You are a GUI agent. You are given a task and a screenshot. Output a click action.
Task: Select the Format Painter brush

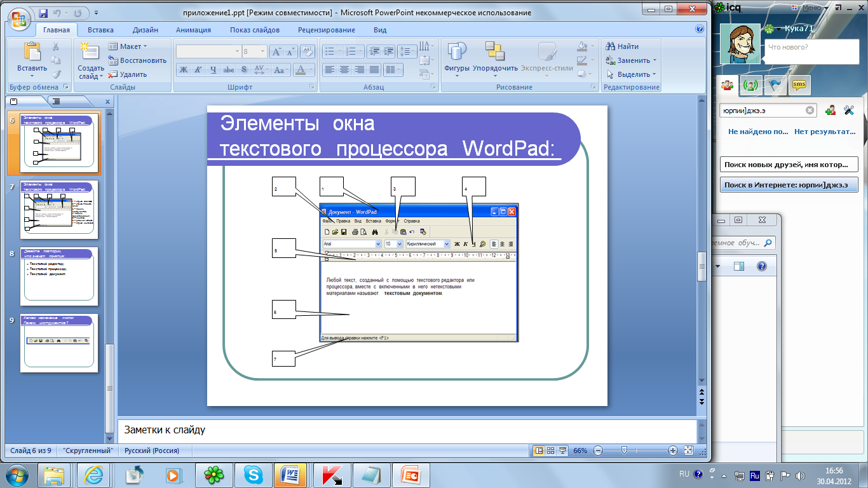[x=55, y=74]
